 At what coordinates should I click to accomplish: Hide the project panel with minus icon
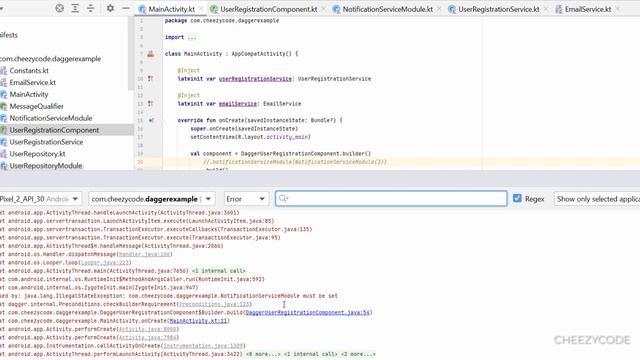pyautogui.click(x=126, y=8)
